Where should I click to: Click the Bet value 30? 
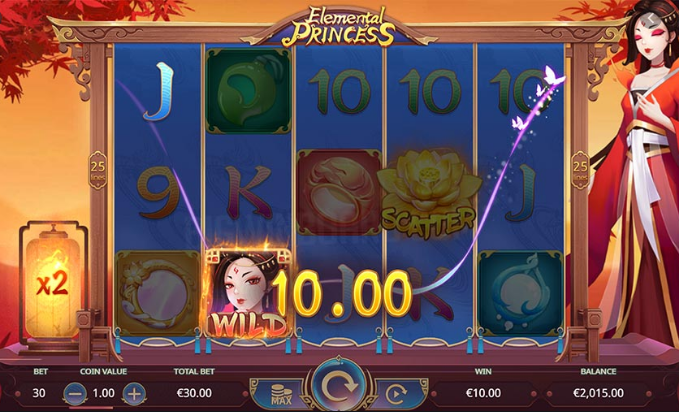click(39, 393)
